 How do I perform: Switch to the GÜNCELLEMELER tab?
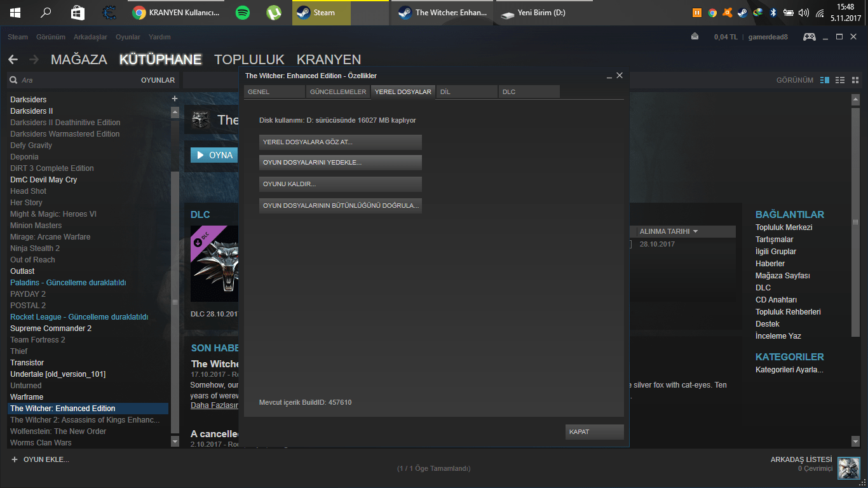(x=338, y=92)
